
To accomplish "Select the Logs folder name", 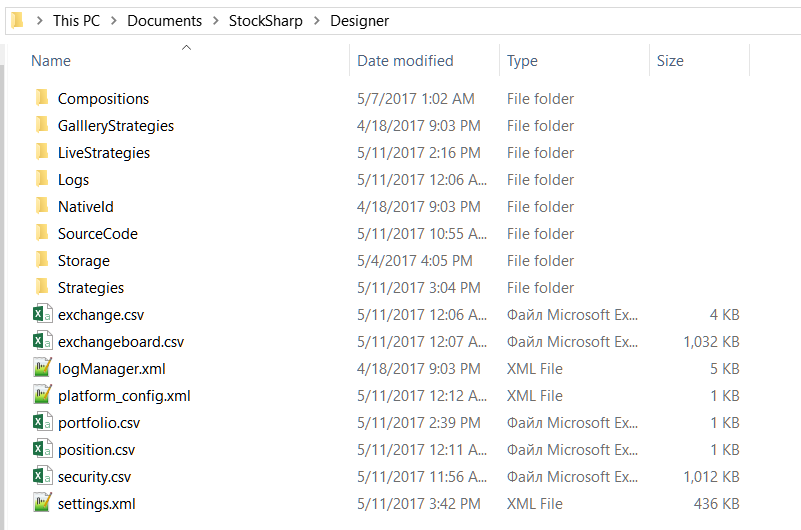I will [x=73, y=180].
